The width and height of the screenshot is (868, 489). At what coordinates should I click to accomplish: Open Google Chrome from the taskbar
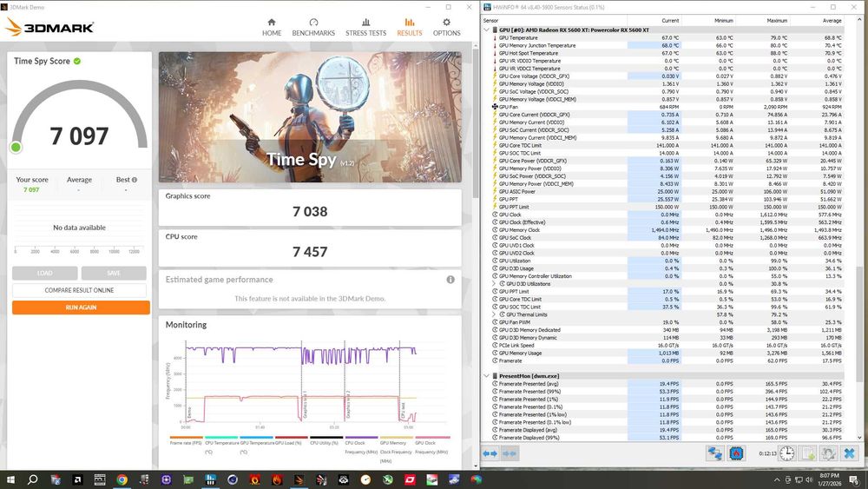point(122,479)
